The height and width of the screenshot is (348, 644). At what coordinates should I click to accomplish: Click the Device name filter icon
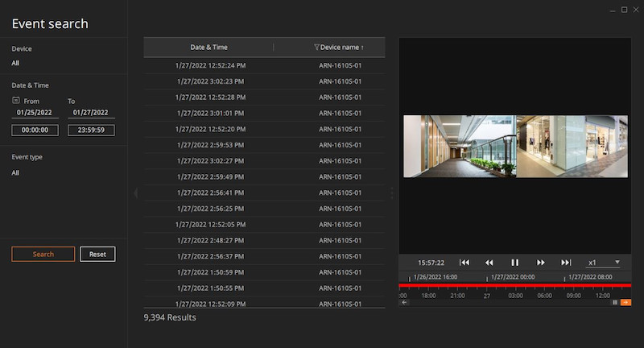click(x=316, y=48)
